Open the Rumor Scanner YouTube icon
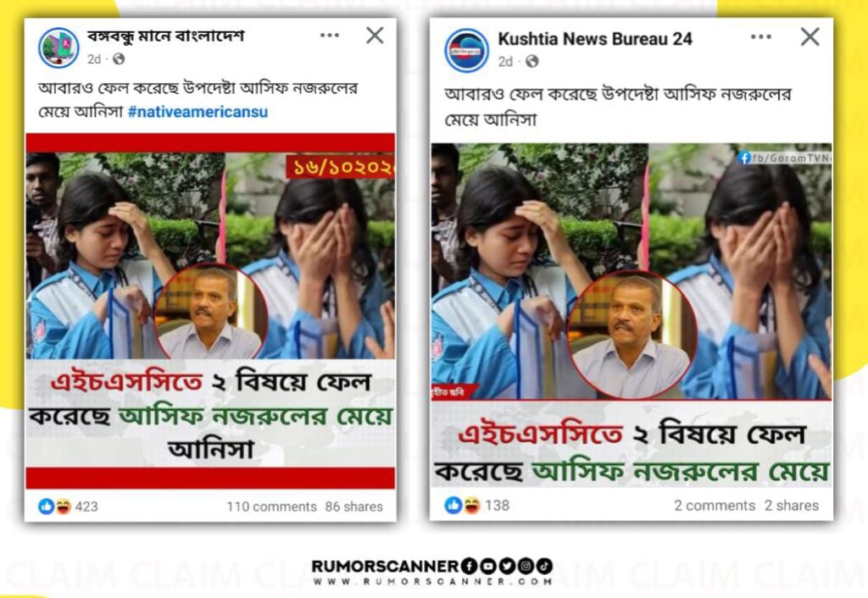 click(x=487, y=567)
